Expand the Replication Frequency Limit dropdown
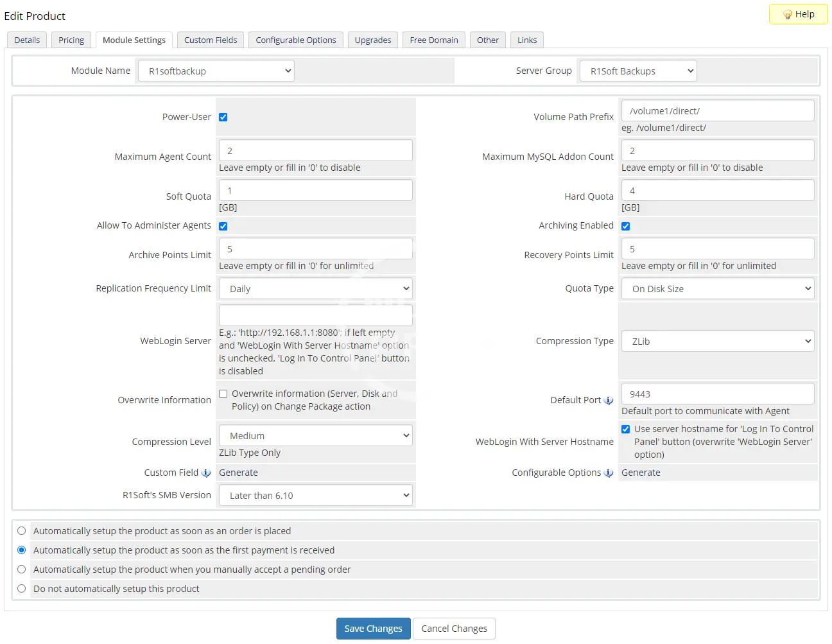The width and height of the screenshot is (832, 644). pos(315,289)
